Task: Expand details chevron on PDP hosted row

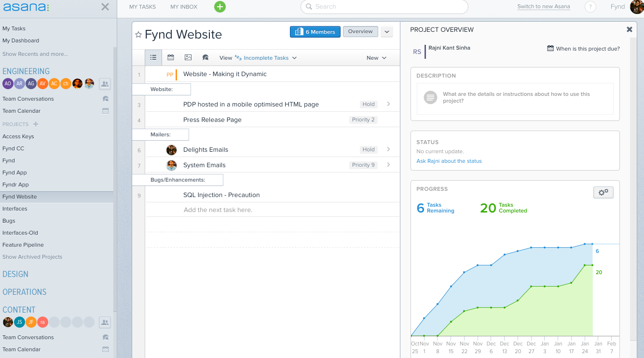Action: [388, 104]
